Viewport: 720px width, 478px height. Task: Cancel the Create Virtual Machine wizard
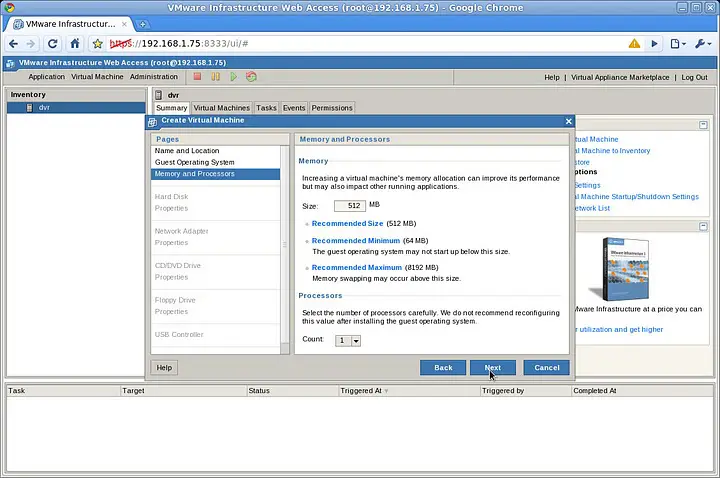click(546, 367)
